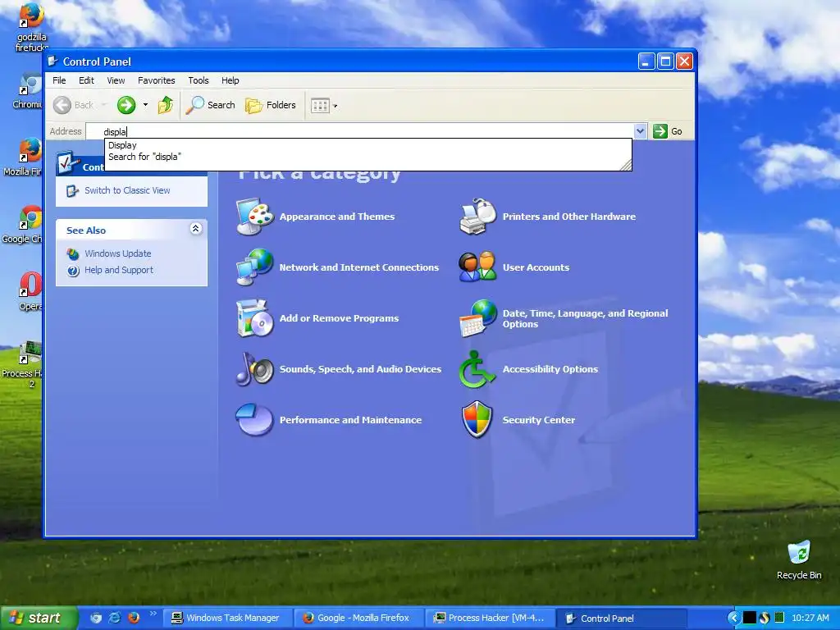
Task: Click Switch to Classic View link
Action: 127,190
